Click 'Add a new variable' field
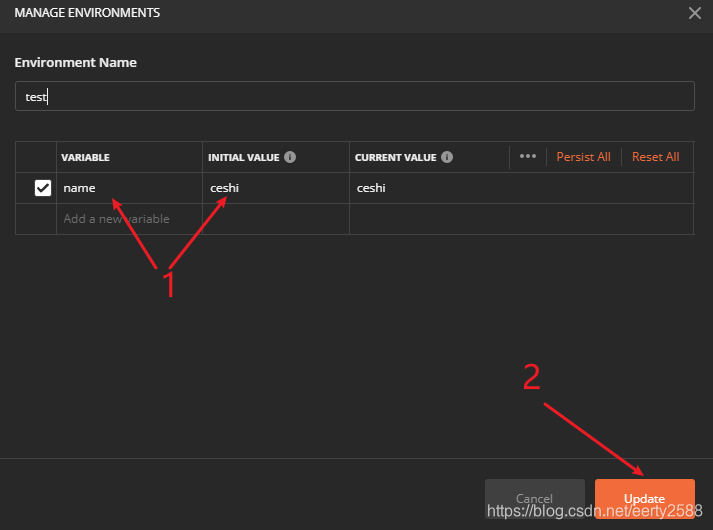The height and width of the screenshot is (530, 713). tap(129, 219)
